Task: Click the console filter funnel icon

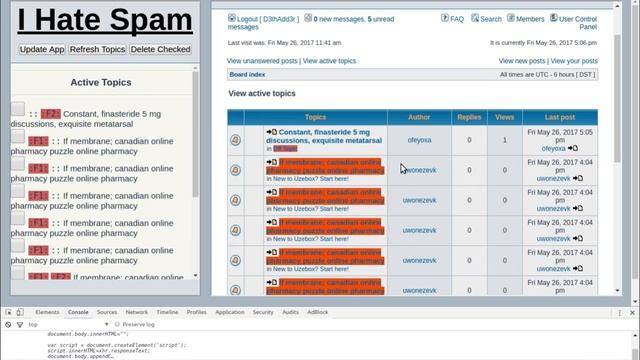Action: click(20, 324)
